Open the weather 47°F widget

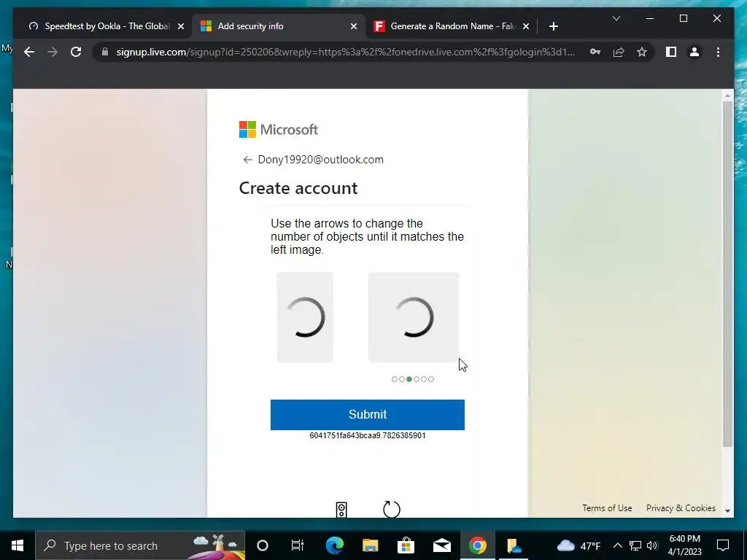[x=578, y=545]
